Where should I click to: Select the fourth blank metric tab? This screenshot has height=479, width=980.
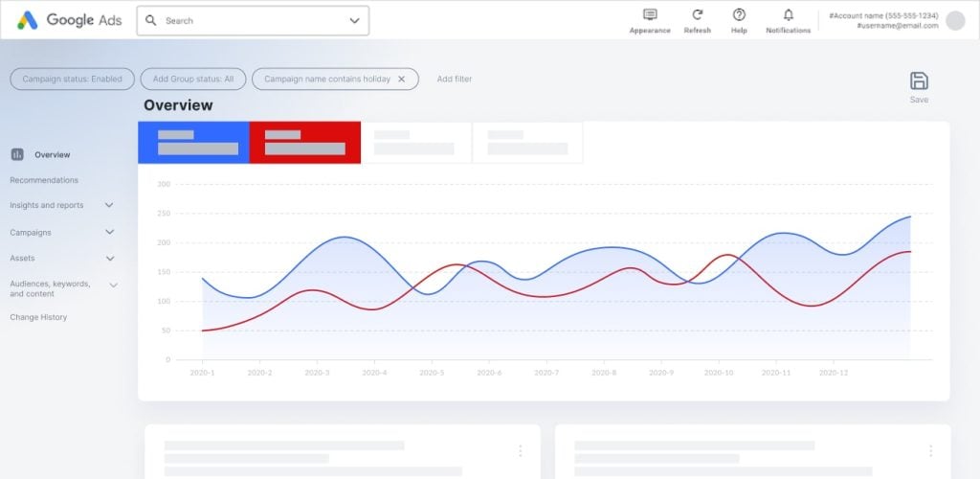tap(527, 143)
